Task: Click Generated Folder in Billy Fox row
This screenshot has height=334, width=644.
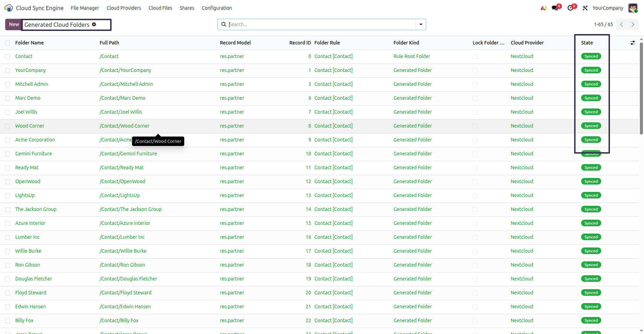Action: coord(413,320)
